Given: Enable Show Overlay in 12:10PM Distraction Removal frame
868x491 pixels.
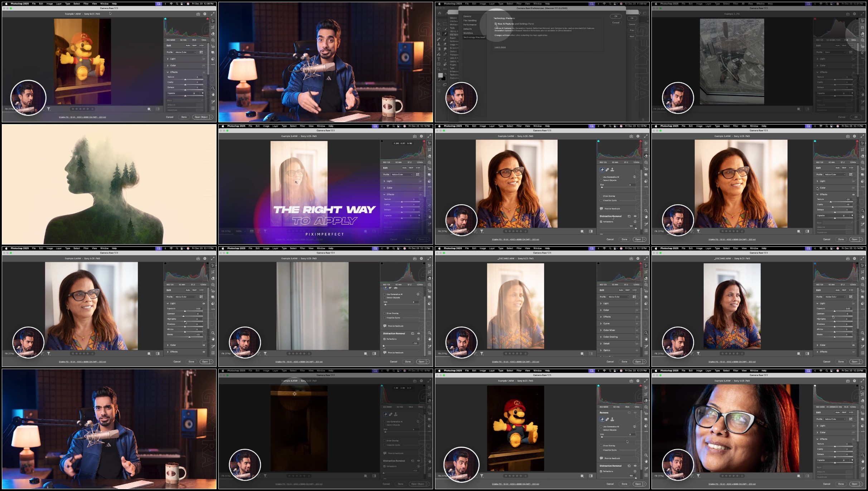Looking at the screenshot, I should click(x=601, y=196).
